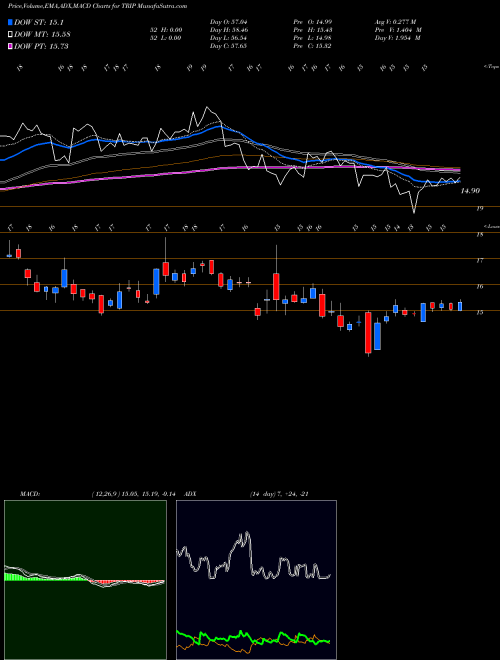The image size is (500, 660).
Task: Click the large red candle at the lowest low
Action: 368,333
